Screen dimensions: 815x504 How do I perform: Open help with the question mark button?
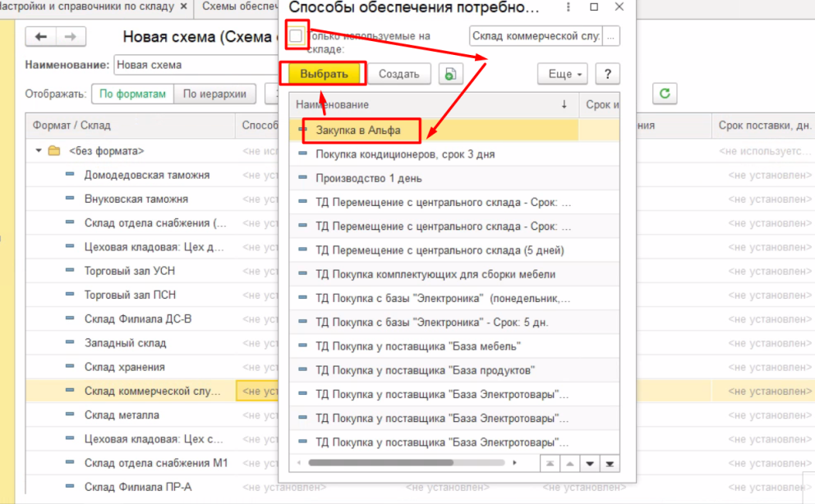click(608, 74)
